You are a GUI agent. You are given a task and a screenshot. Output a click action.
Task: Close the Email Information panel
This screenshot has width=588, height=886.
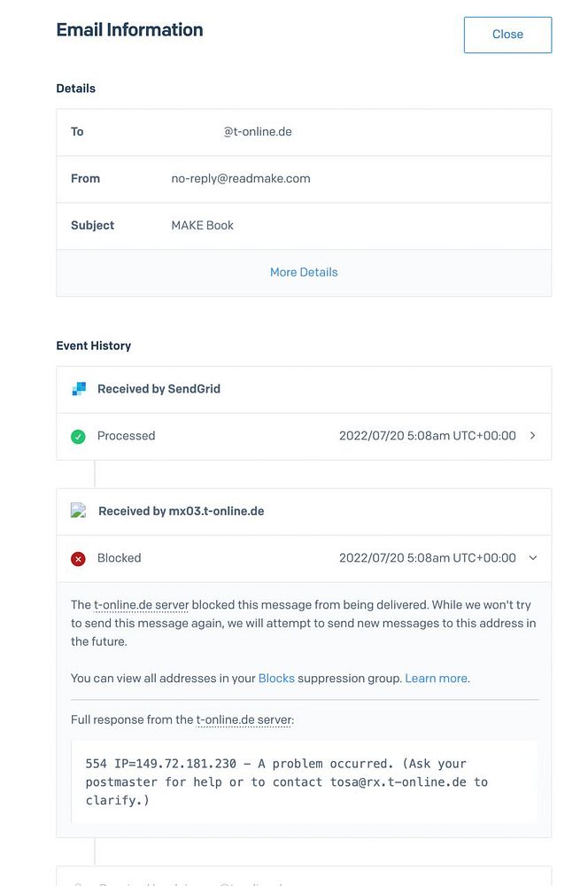point(507,35)
